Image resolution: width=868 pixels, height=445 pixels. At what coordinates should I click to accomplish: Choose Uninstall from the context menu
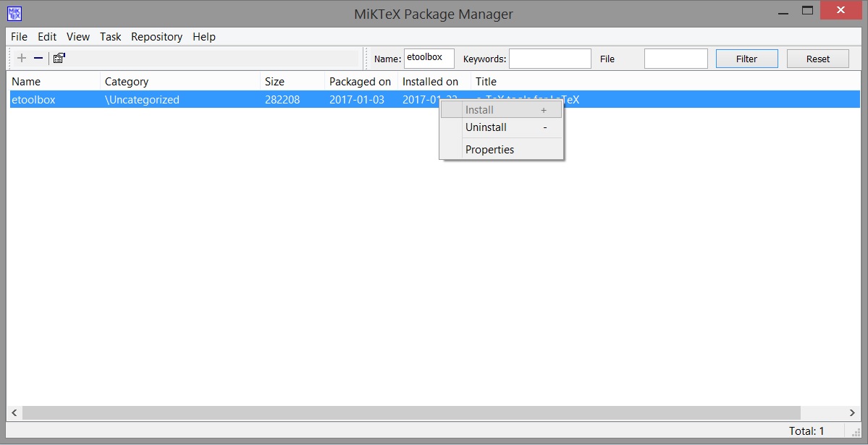click(502, 127)
